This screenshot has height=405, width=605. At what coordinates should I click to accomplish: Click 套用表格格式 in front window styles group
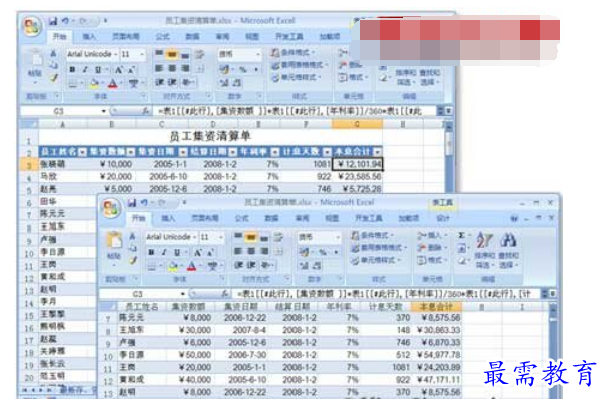pos(377,248)
